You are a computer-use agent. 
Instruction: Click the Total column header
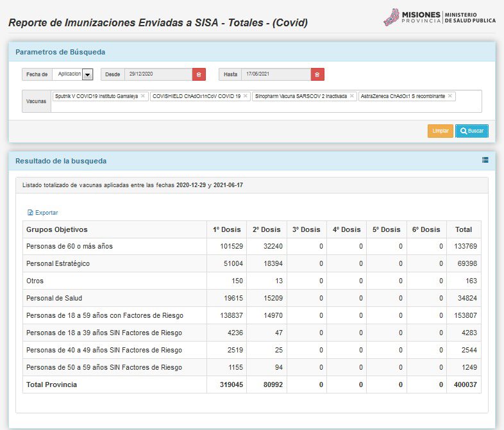click(463, 229)
